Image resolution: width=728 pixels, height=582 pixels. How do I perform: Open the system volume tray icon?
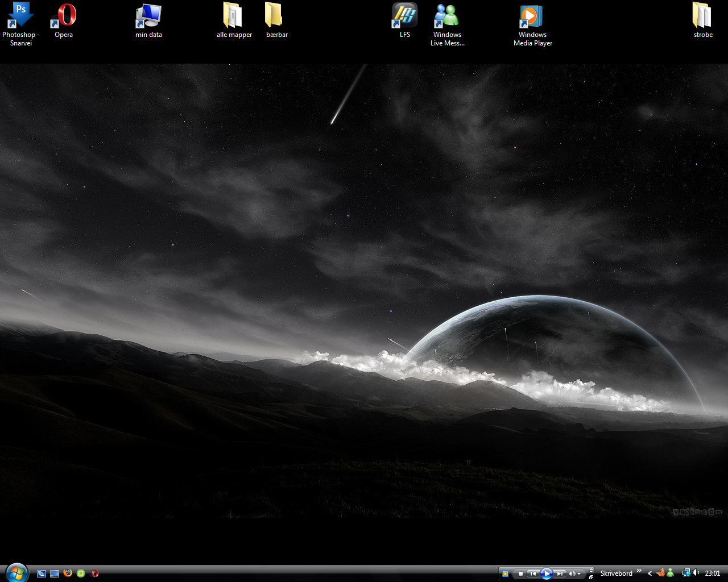coord(696,573)
